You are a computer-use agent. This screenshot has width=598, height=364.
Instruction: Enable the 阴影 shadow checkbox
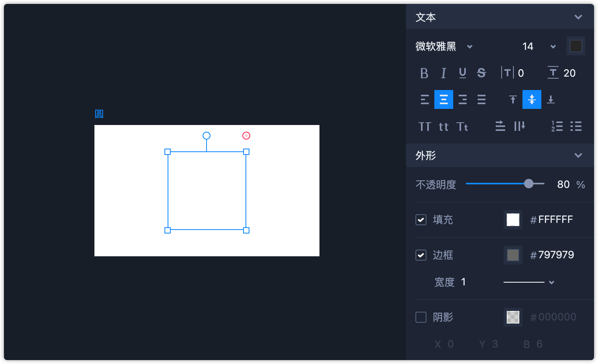coord(421,317)
